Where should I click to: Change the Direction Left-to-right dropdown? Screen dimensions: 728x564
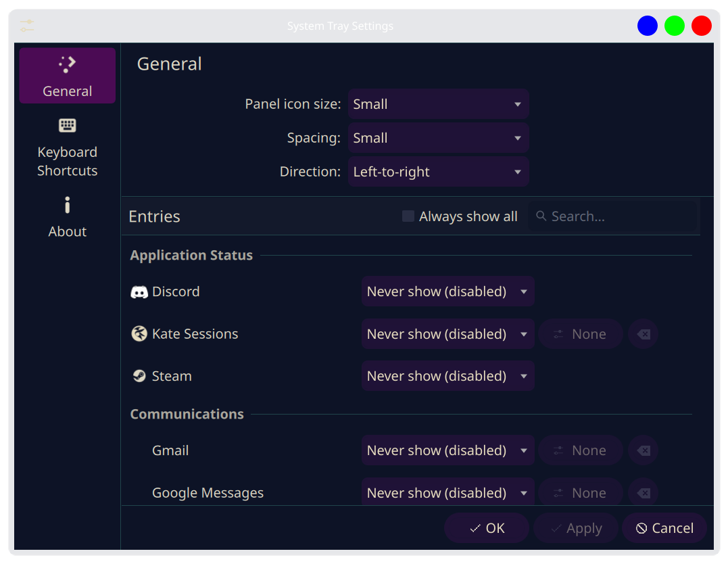[x=438, y=172]
